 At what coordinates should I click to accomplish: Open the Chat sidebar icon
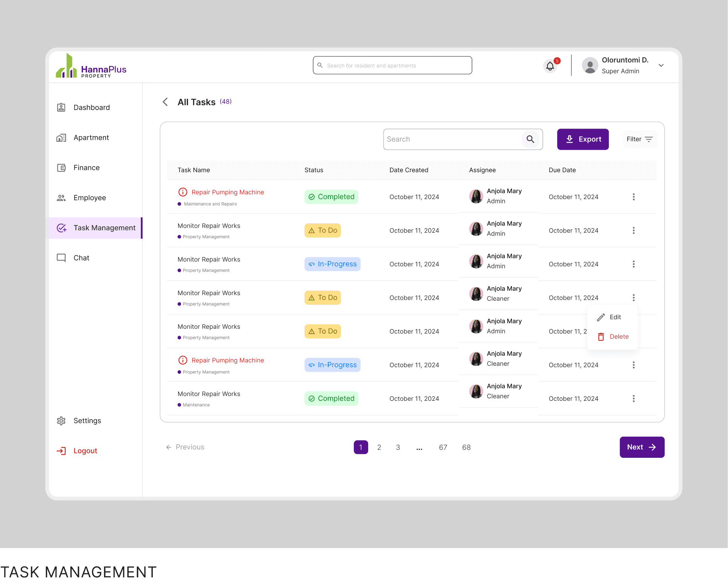click(x=61, y=258)
